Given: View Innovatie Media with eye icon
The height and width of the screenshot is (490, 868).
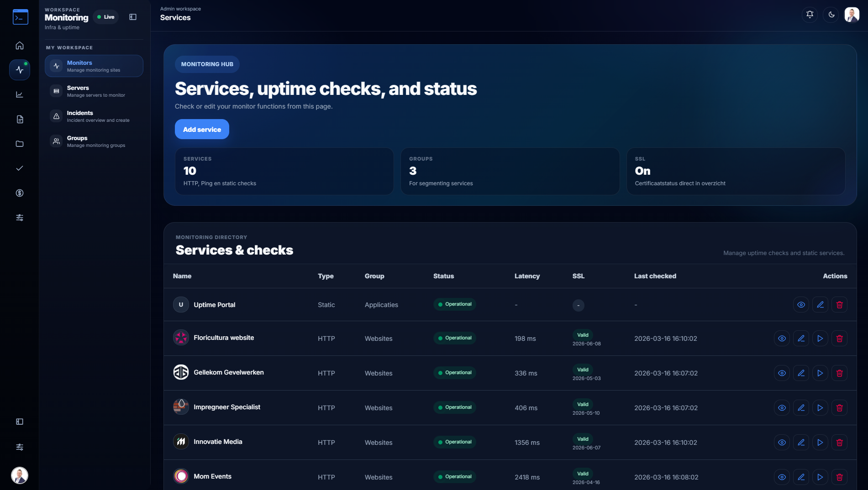Looking at the screenshot, I should pos(782,443).
